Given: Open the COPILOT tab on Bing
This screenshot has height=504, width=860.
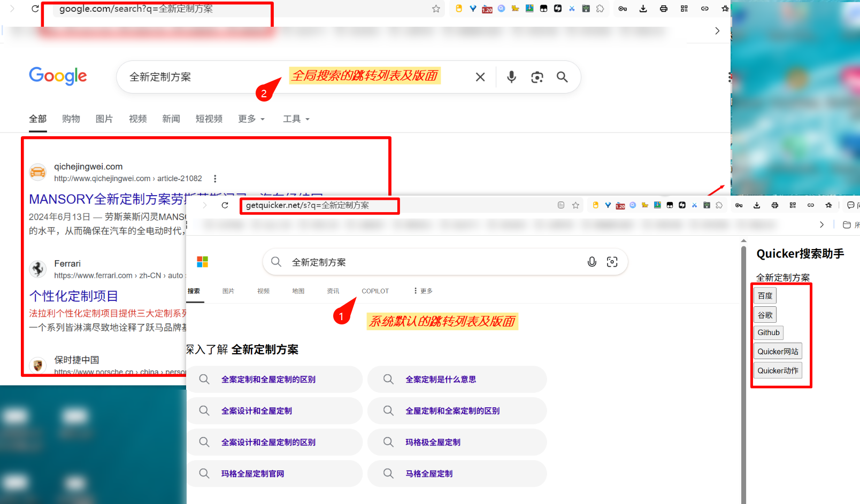Looking at the screenshot, I should [375, 291].
